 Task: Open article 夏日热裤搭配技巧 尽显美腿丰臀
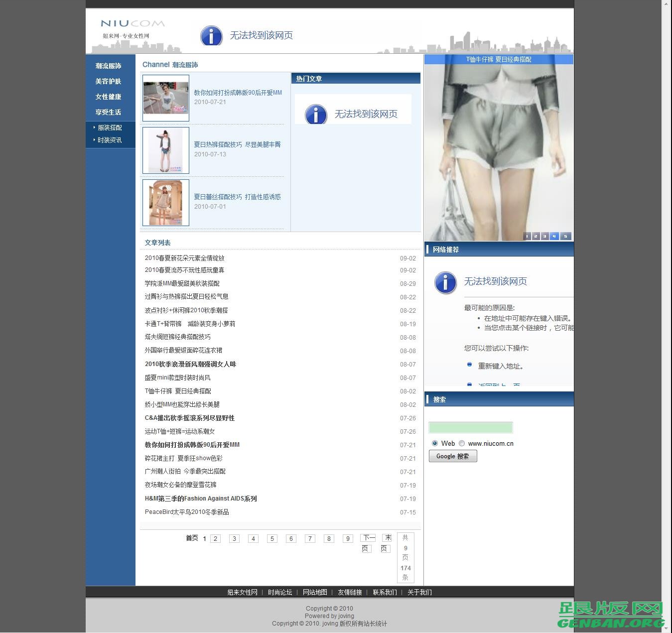coord(238,144)
